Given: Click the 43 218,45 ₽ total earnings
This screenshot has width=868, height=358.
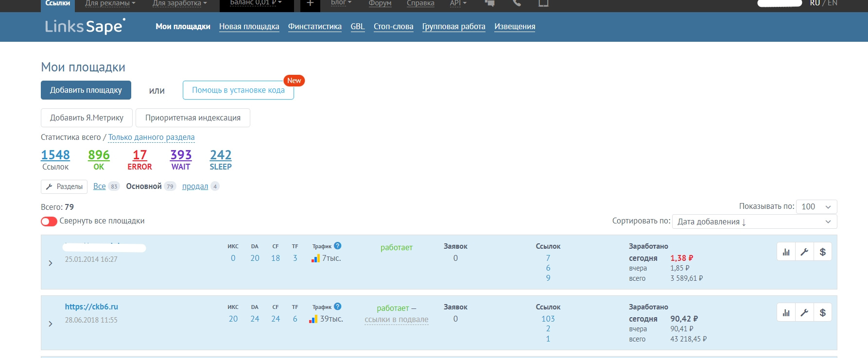Looking at the screenshot, I should [x=689, y=339].
